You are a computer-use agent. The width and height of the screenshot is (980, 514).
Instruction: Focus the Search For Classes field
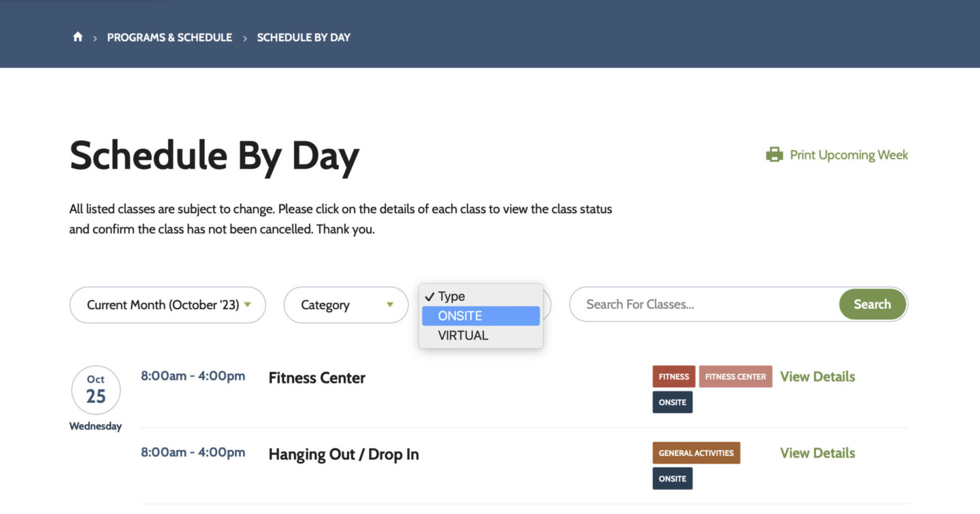704,304
